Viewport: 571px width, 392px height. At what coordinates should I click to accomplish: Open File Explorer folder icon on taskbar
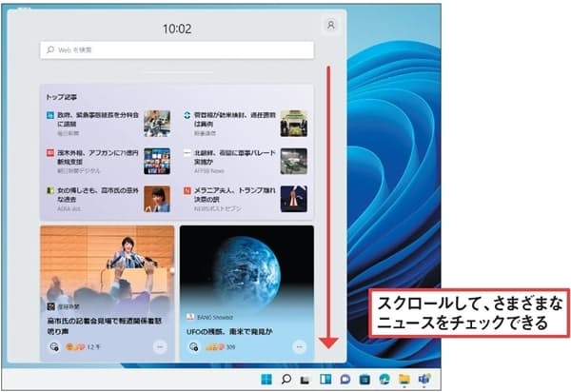(404, 379)
